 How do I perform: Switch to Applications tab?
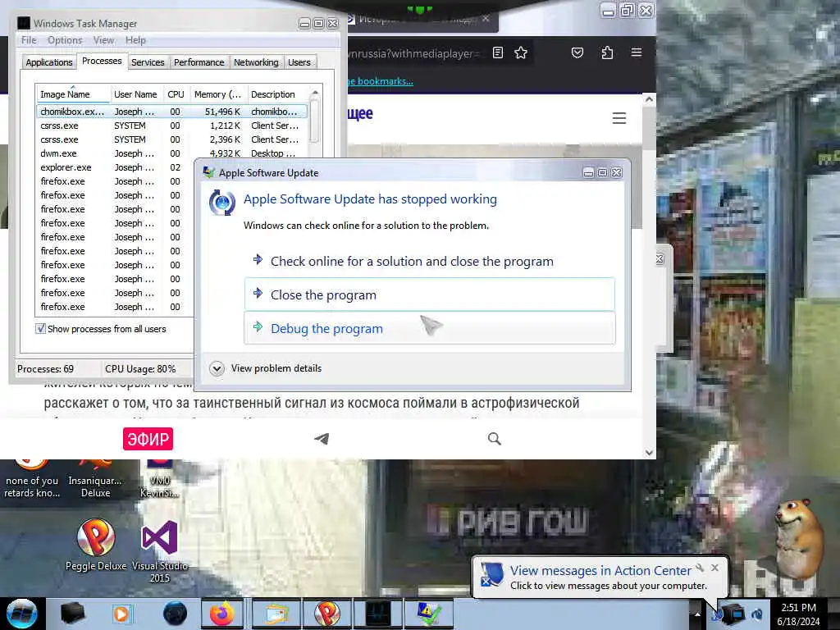(x=48, y=62)
